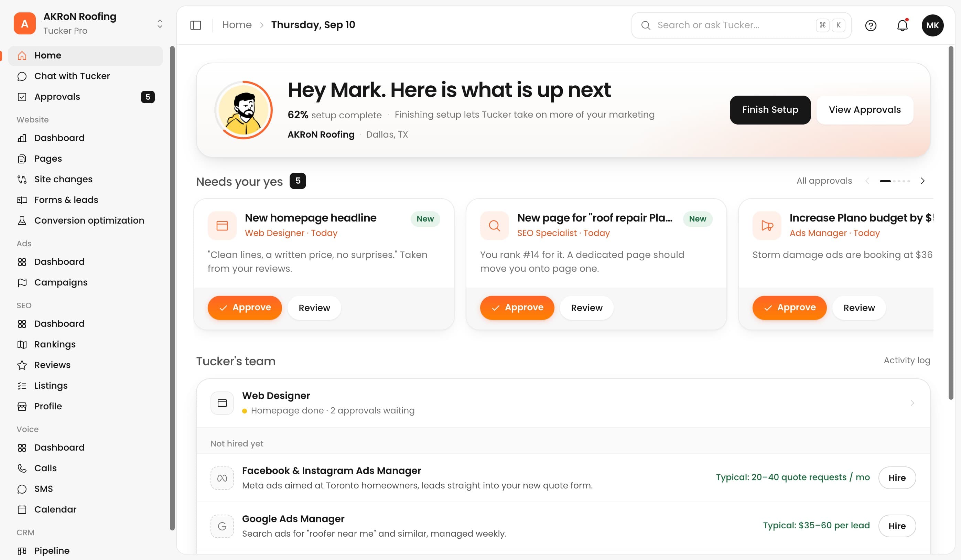The width and height of the screenshot is (961, 560).
Task: Open Forms & leads page
Action: click(x=85, y=200)
